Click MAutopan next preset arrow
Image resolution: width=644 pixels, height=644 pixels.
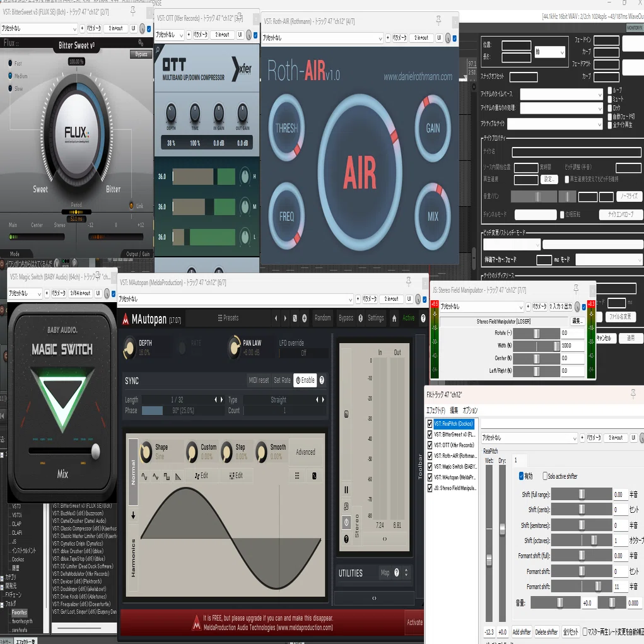(285, 318)
